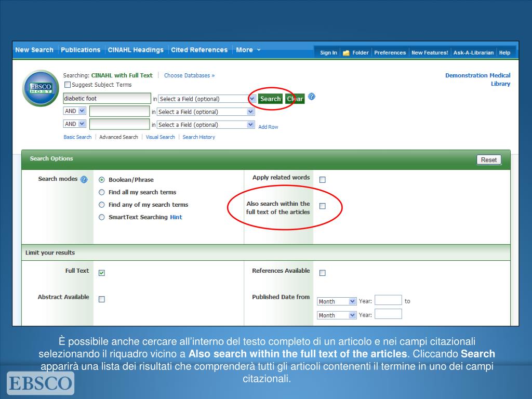Open Preferences

pyautogui.click(x=390, y=52)
